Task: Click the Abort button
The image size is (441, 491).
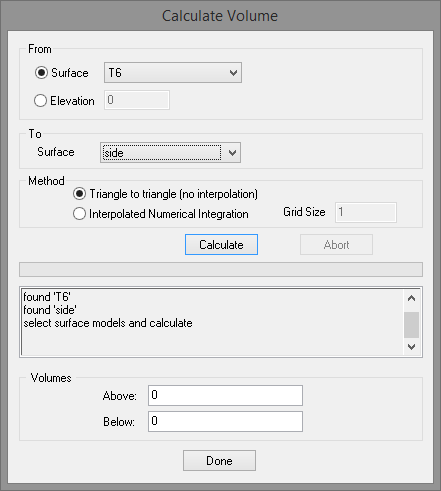Action: [336, 245]
